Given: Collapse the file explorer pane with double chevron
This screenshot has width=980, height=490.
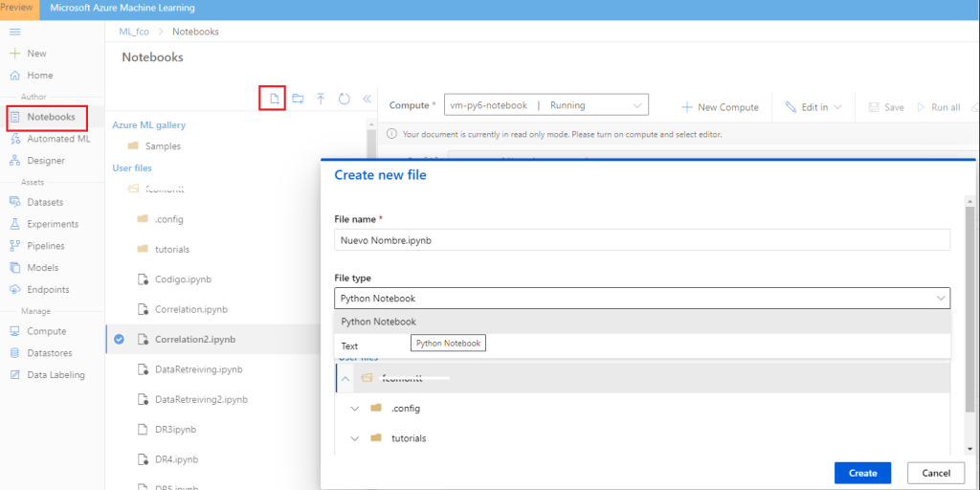Looking at the screenshot, I should point(367,99).
